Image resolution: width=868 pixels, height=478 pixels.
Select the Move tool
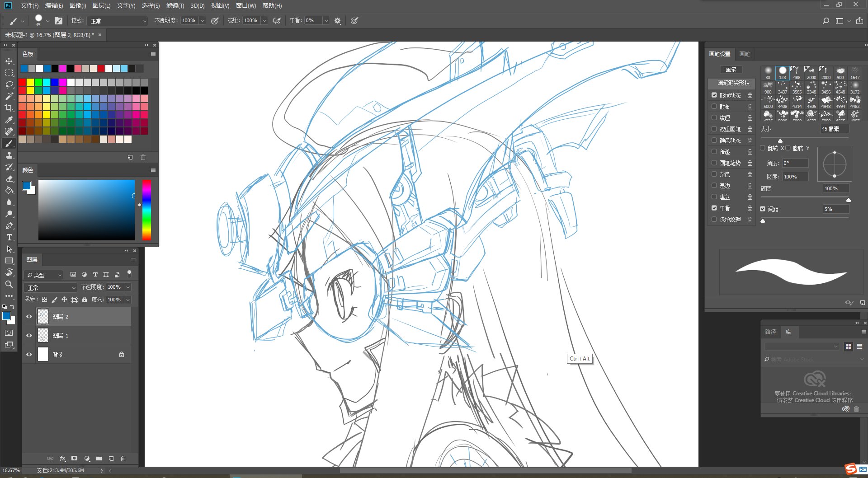(9, 61)
